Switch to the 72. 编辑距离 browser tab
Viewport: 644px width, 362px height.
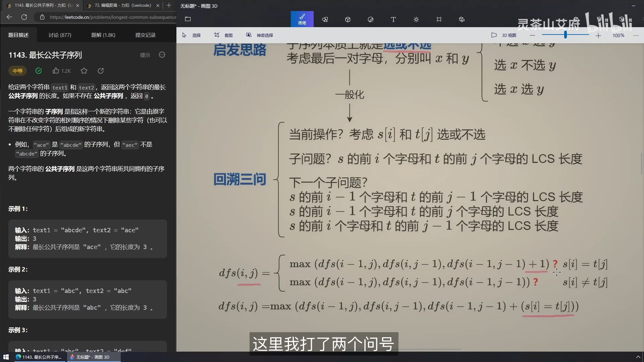click(x=123, y=5)
